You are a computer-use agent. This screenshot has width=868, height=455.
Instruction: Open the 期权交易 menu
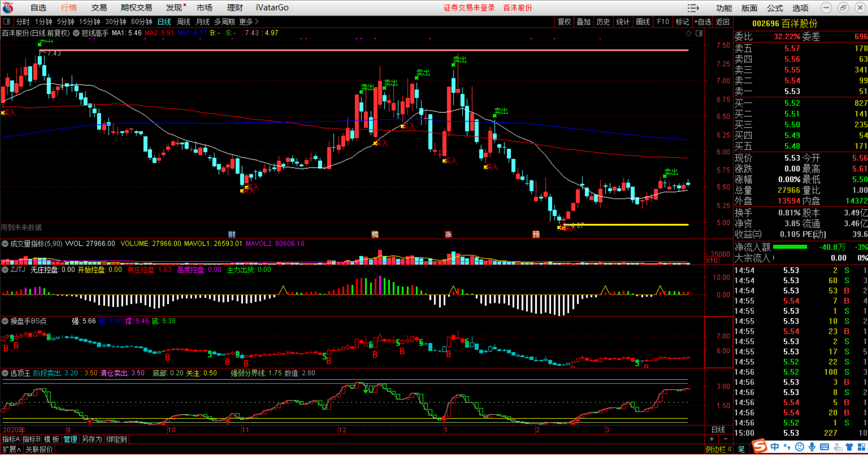click(137, 8)
